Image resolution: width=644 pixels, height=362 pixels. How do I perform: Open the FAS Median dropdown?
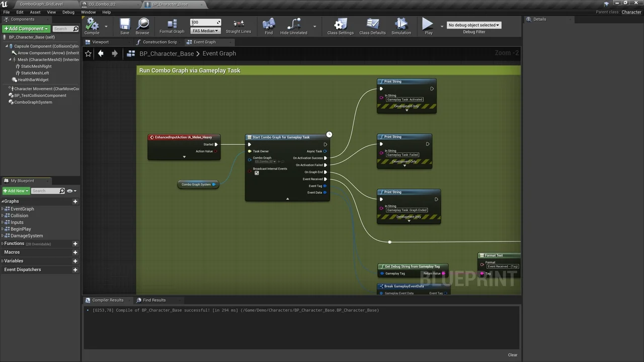tap(205, 30)
